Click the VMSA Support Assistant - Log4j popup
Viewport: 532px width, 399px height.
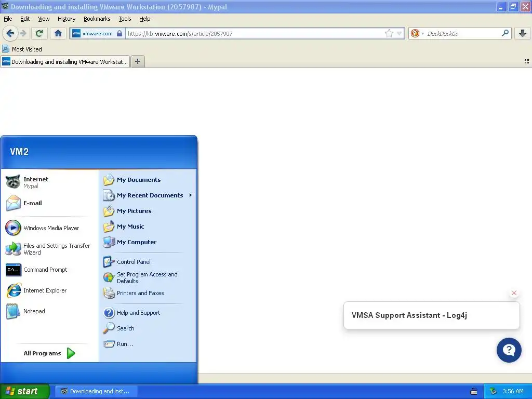click(431, 315)
